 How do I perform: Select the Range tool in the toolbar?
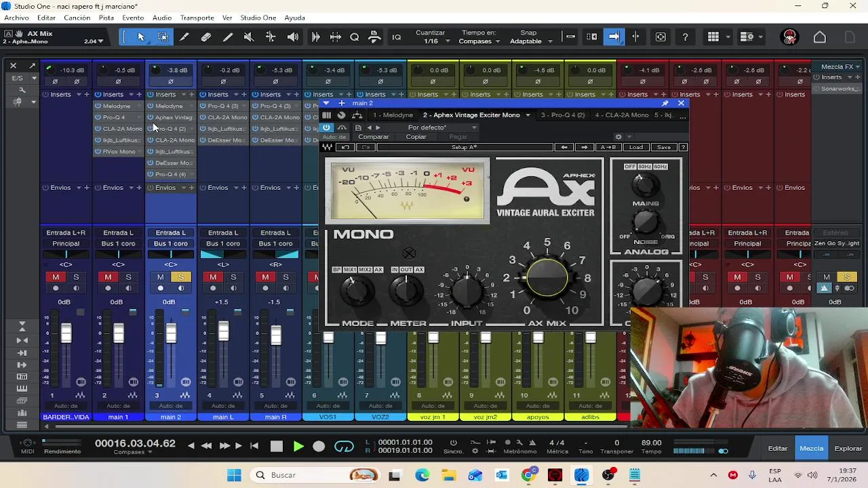pyautogui.click(x=163, y=37)
